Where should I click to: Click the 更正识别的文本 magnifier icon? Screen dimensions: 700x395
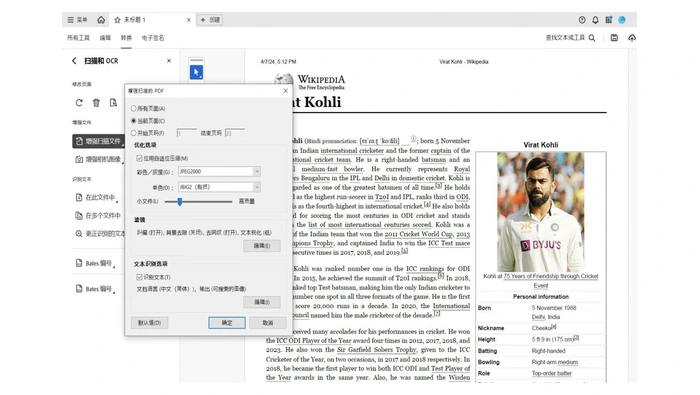click(x=79, y=234)
